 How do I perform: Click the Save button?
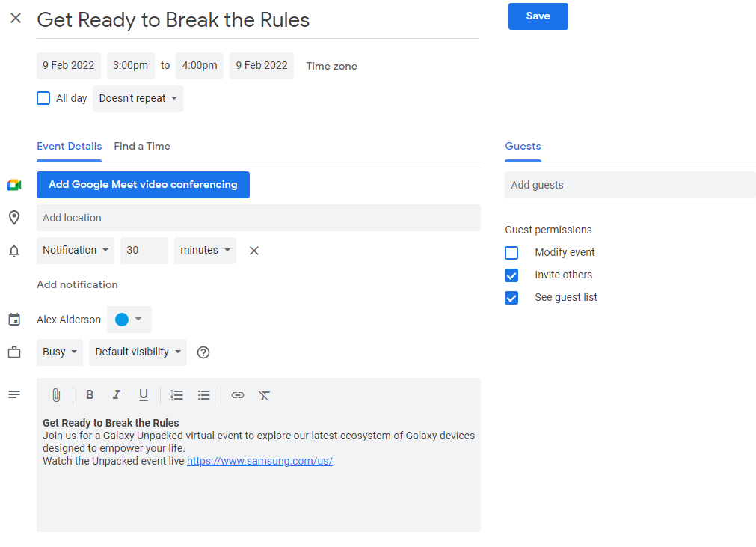[x=538, y=16]
